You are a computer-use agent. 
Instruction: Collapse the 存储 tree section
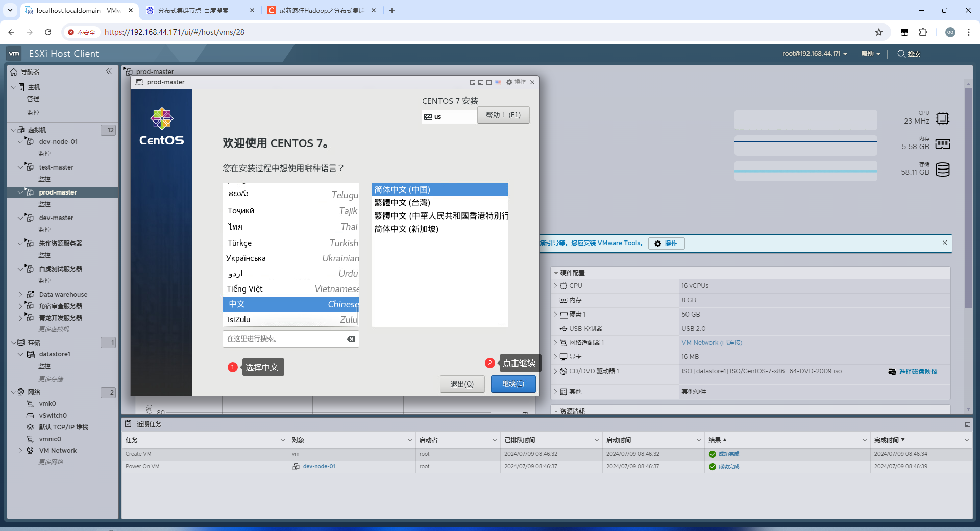pyautogui.click(x=14, y=342)
